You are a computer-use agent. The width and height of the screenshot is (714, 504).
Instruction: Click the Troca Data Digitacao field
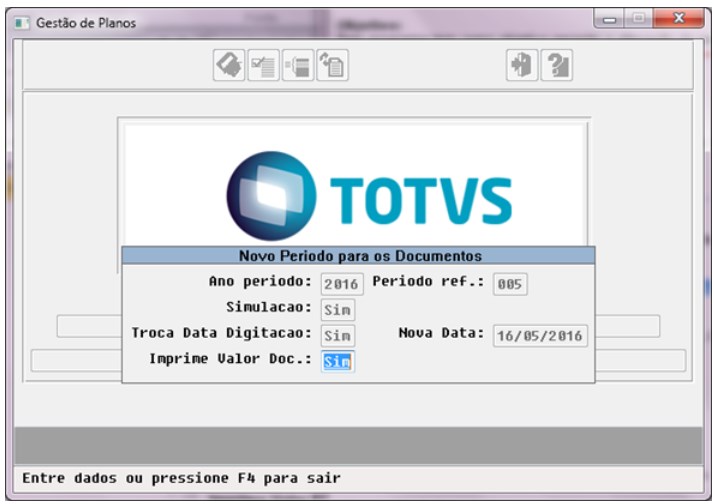point(337,336)
